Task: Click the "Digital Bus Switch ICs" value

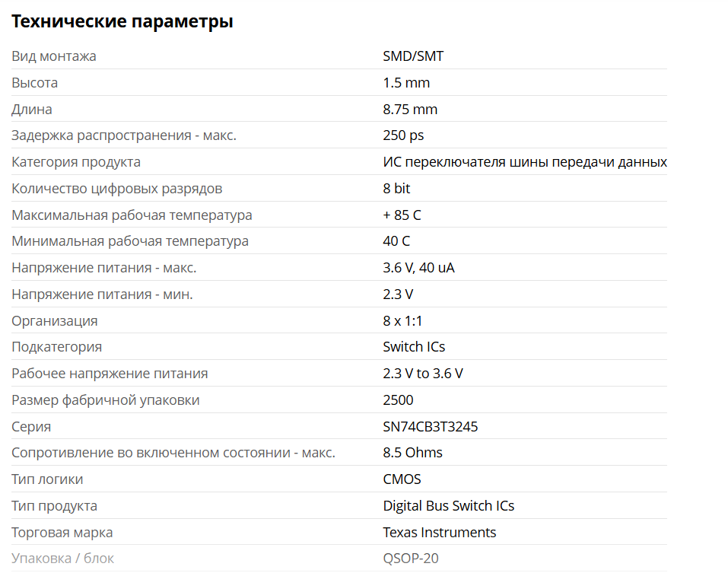Action: 449,506
